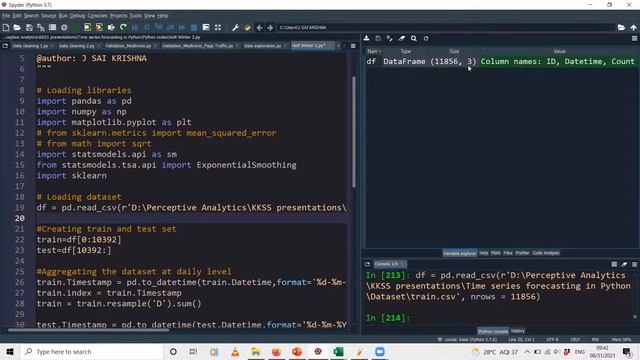The width and height of the screenshot is (640, 360).
Task: Click the Save all files icon
Action: [x=41, y=27]
